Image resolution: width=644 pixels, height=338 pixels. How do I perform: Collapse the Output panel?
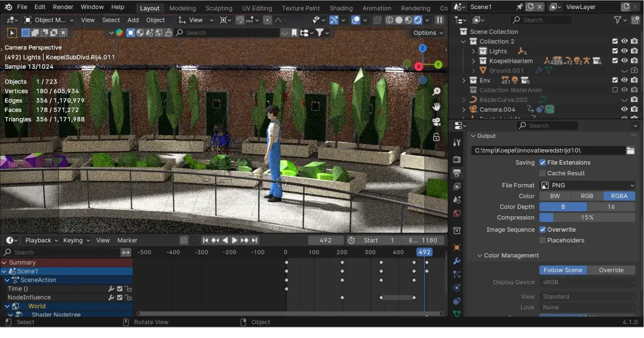(472, 136)
